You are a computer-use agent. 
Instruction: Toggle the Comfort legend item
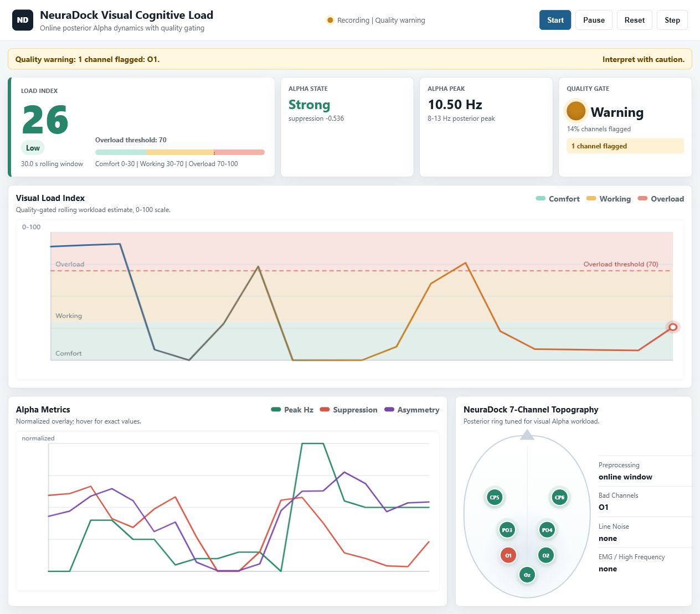pyautogui.click(x=558, y=199)
